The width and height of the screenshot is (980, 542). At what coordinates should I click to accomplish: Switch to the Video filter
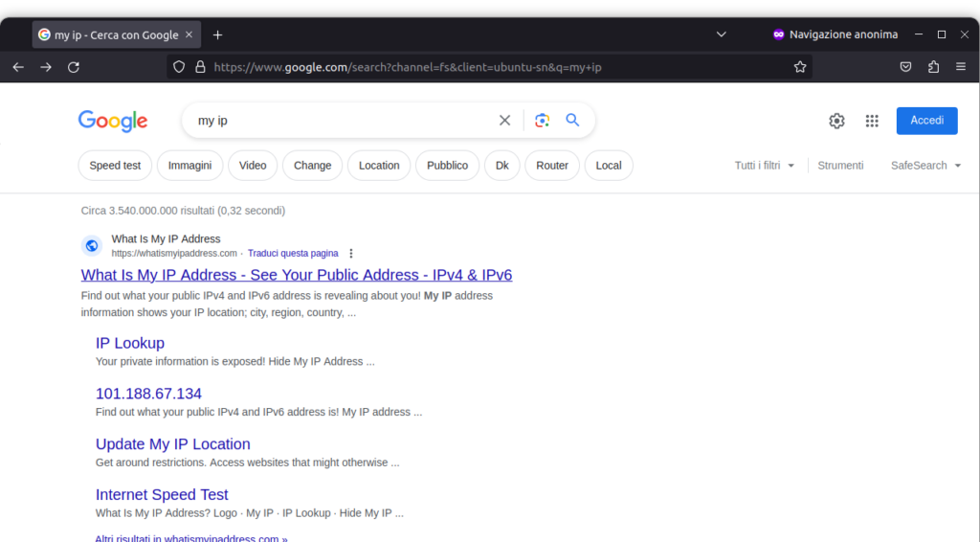(x=253, y=166)
